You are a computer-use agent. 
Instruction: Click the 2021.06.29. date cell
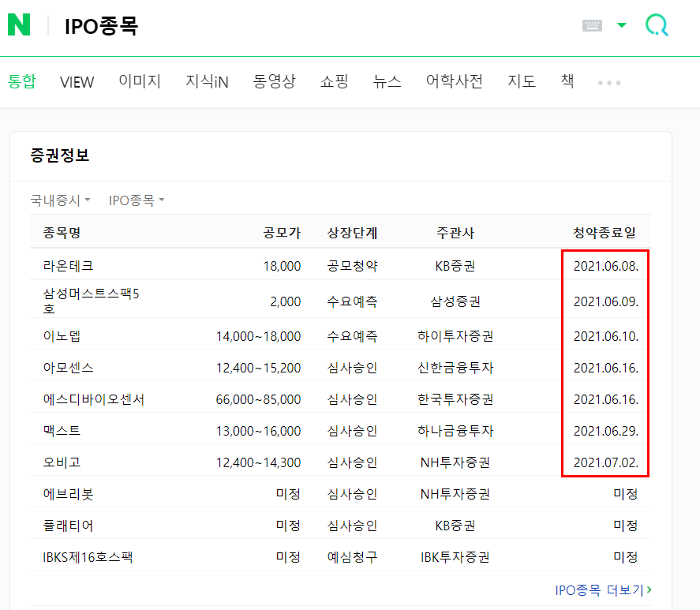(x=606, y=431)
